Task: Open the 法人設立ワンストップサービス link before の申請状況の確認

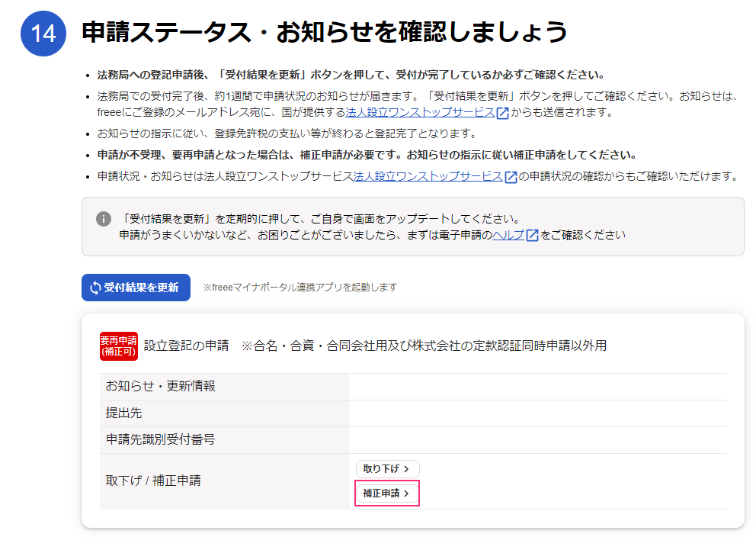Action: tap(428, 177)
